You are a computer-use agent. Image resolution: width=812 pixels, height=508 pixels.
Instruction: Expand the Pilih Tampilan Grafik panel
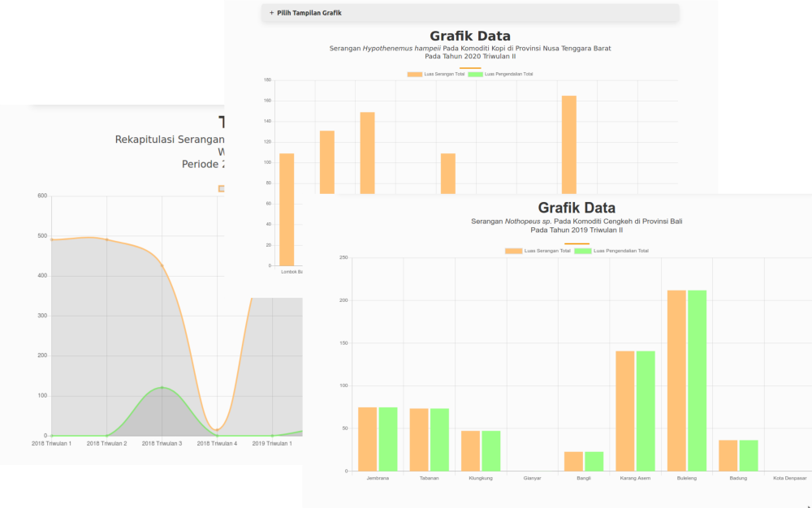click(309, 13)
